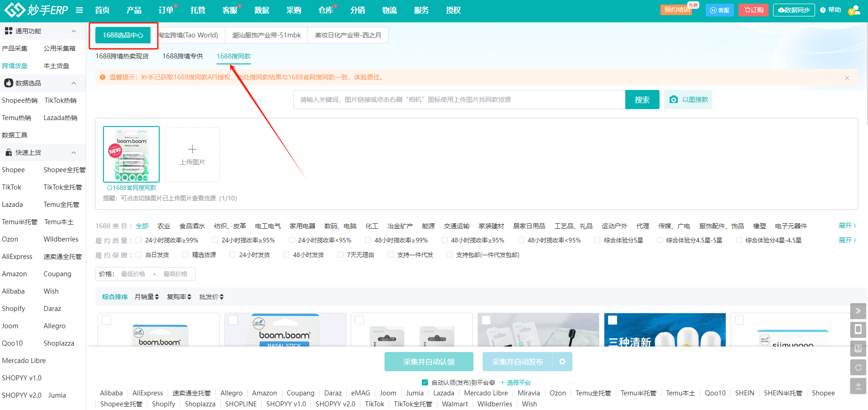Check the 24小时揽收率≥95% filter
The height and width of the screenshot is (410, 868).
[x=215, y=240]
